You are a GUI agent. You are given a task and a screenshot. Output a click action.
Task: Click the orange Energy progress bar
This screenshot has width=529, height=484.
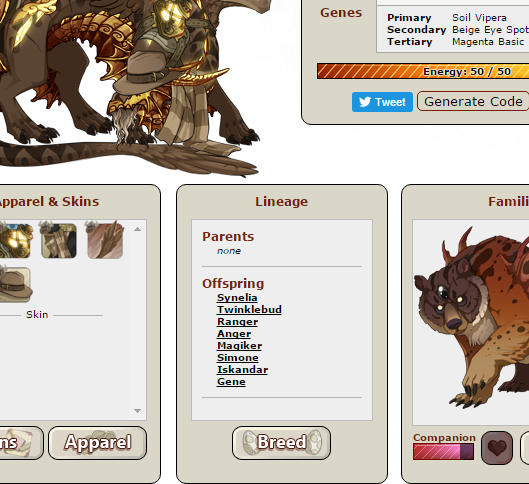[x=423, y=71]
